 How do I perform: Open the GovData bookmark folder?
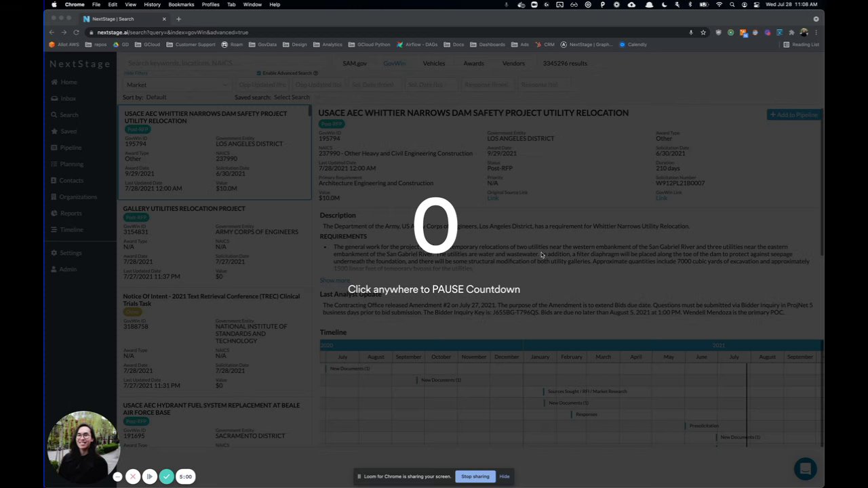pos(262,45)
